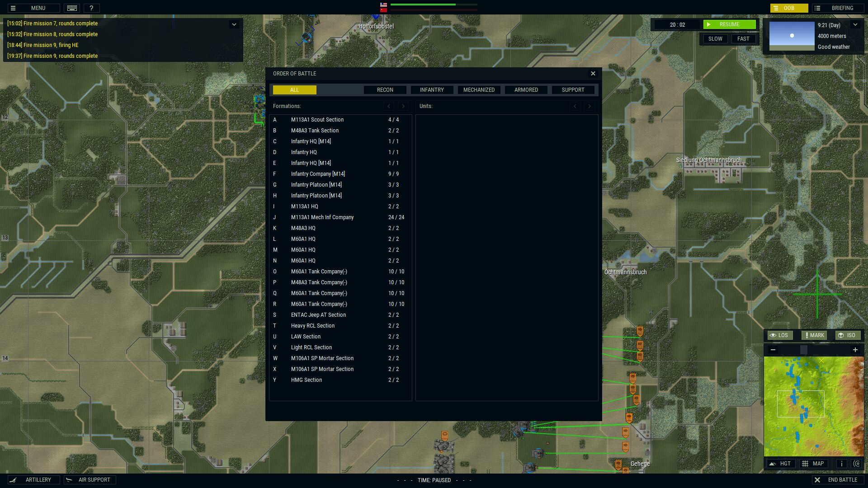Viewport: 868px width, 488px height.
Task: Open the Air Support panel
Action: pyautogui.click(x=89, y=480)
